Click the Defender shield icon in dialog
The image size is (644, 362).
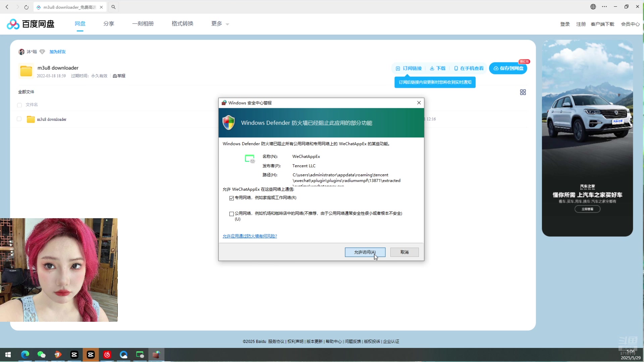229,123
